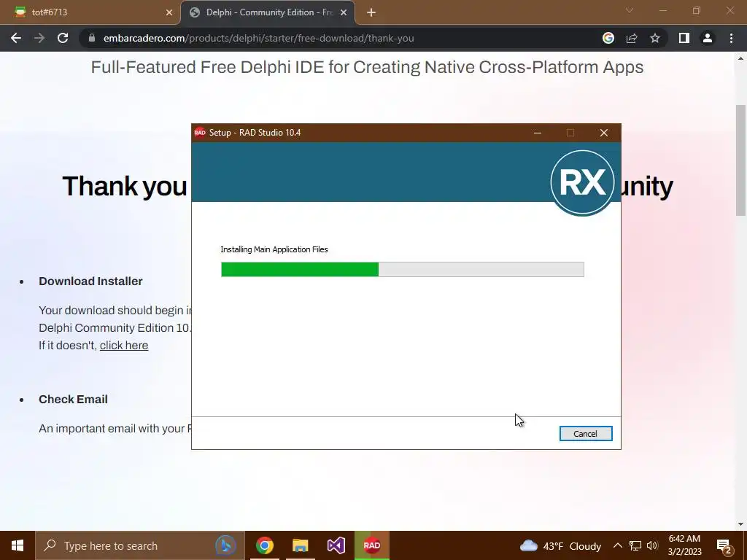This screenshot has height=560, width=747.
Task: Switch to the tot#6713 browser tab
Action: (x=90, y=12)
